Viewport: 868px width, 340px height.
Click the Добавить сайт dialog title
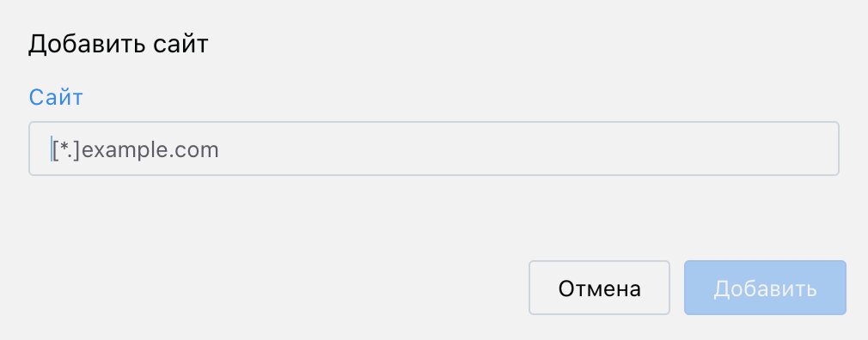pos(118,45)
